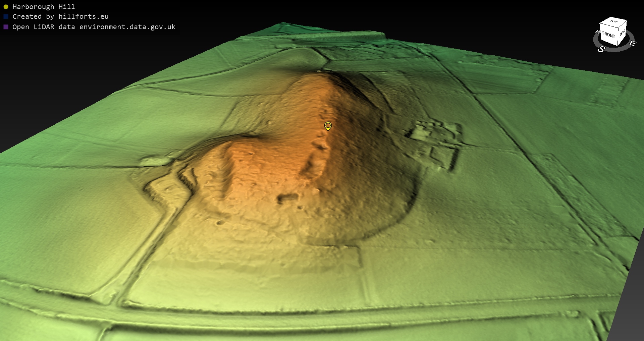Click the FRONT face of navigation cube

(x=608, y=35)
